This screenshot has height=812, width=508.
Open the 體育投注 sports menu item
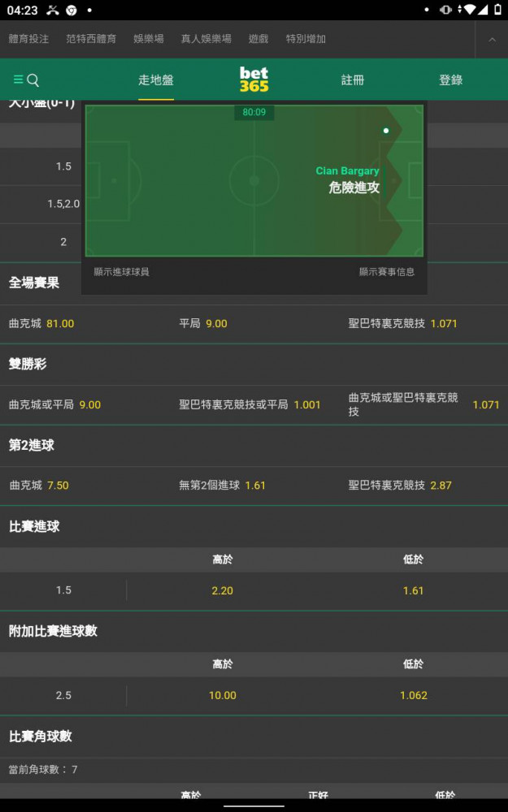(x=29, y=39)
